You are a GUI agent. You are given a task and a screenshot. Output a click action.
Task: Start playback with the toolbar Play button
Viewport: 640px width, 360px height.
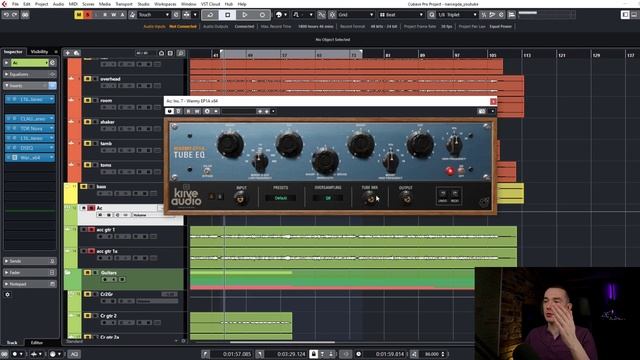(x=244, y=15)
